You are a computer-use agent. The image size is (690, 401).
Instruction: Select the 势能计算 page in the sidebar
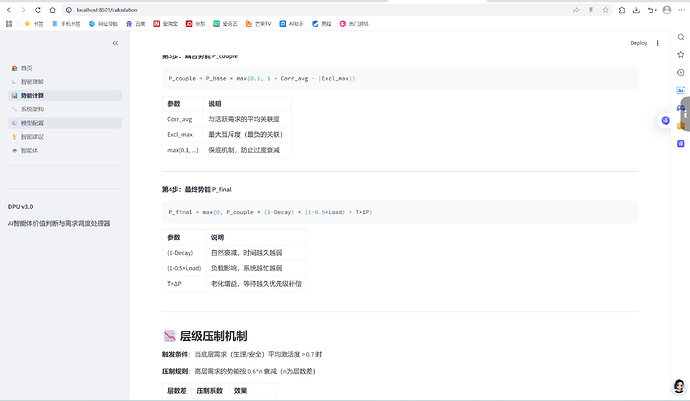(65, 96)
